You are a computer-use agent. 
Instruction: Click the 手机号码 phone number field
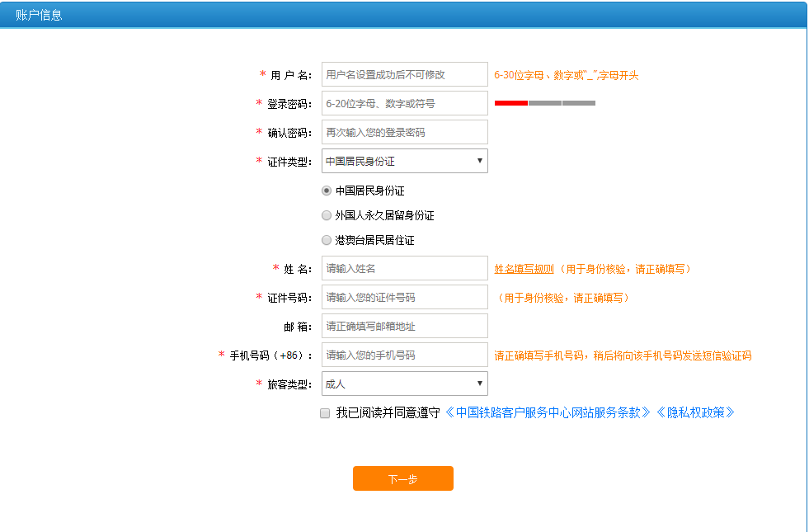tap(404, 355)
